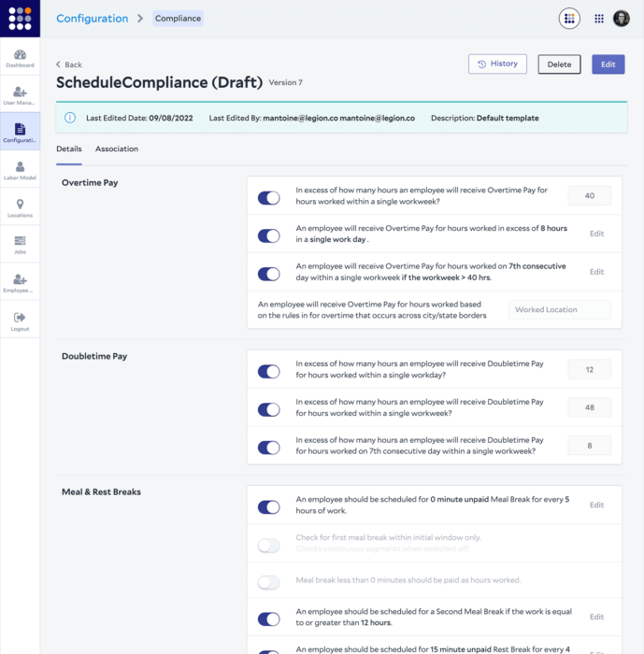Viewport: 644px width, 654px height.
Task: Select the Labor Model sidebar icon
Action: click(x=20, y=170)
